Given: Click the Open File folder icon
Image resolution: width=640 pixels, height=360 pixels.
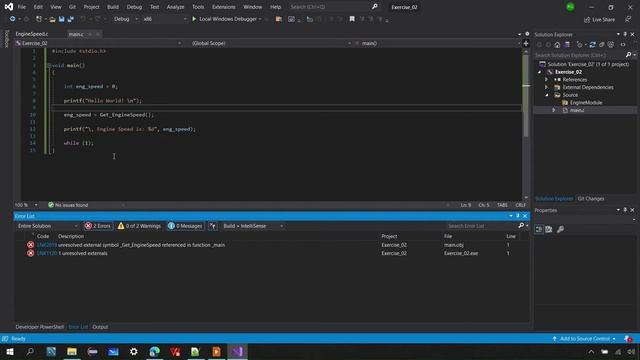Looking at the screenshot, I should tap(52, 19).
